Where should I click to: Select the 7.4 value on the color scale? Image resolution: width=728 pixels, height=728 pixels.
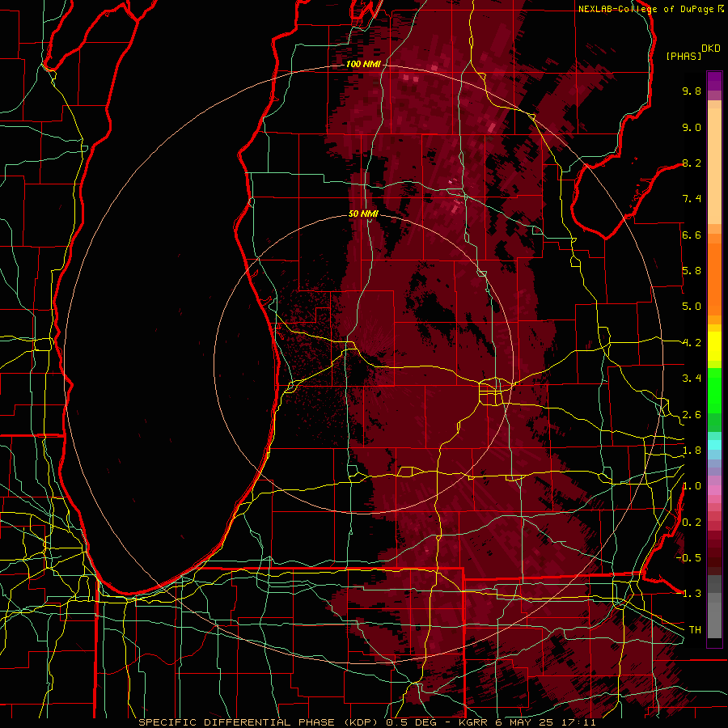[x=692, y=199]
